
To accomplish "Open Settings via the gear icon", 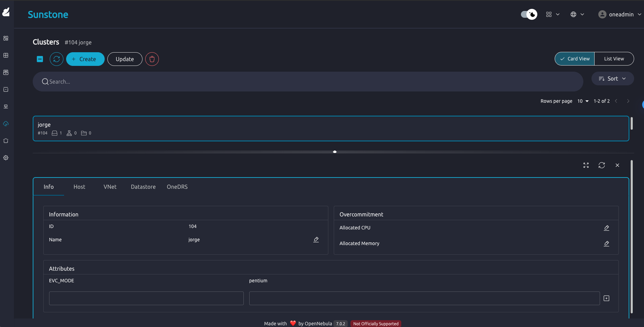I will tap(6, 158).
